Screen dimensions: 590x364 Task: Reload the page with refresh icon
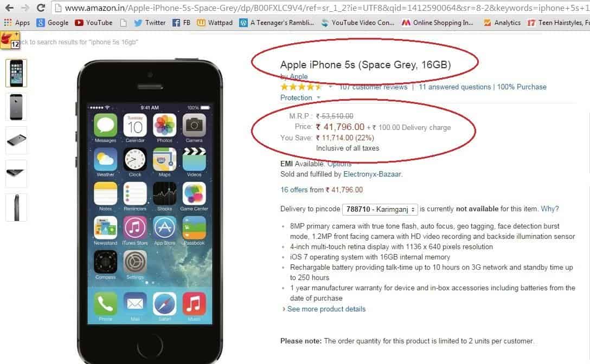click(41, 8)
